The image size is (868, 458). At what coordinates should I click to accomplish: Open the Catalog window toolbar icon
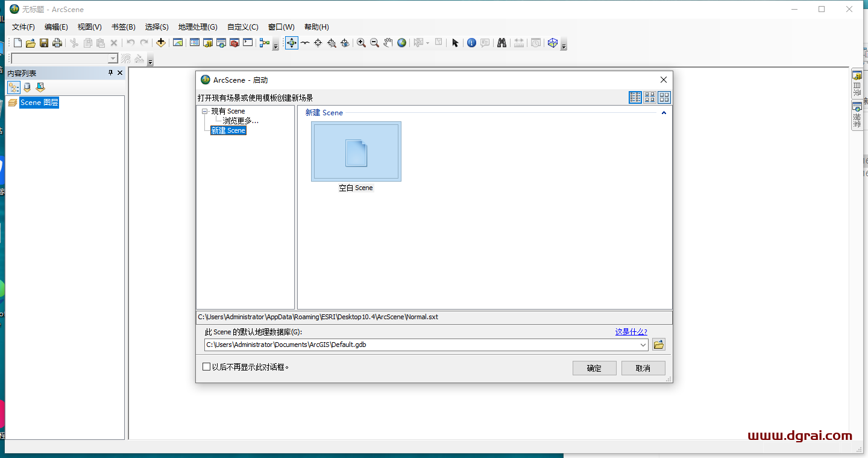208,43
